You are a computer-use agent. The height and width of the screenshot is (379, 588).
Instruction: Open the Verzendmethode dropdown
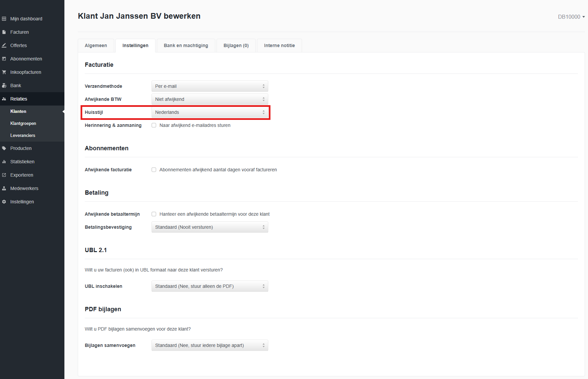[x=210, y=86]
